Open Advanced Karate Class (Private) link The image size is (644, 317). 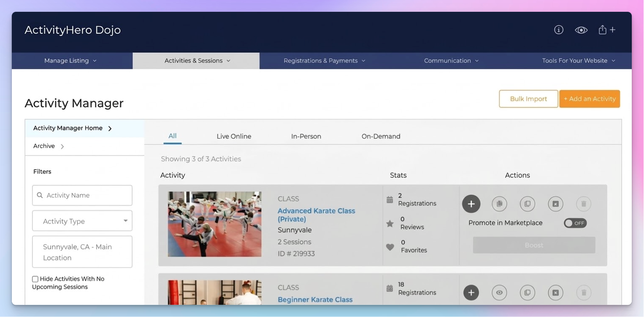pos(316,215)
